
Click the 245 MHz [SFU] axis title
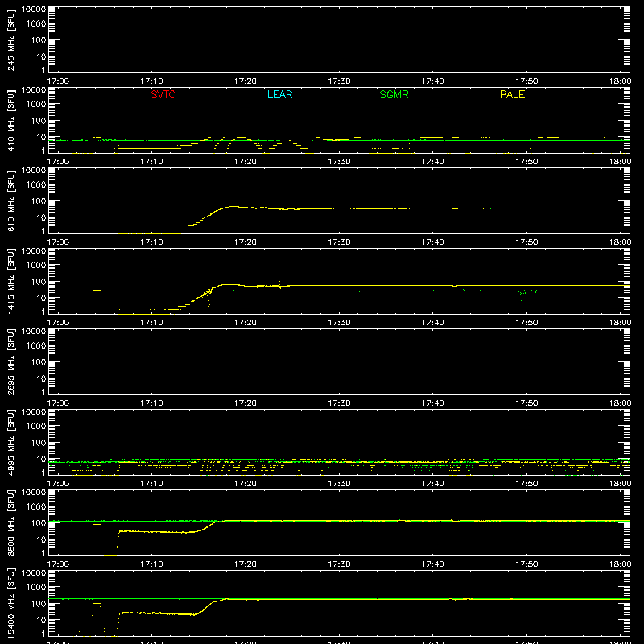[x=10, y=39]
